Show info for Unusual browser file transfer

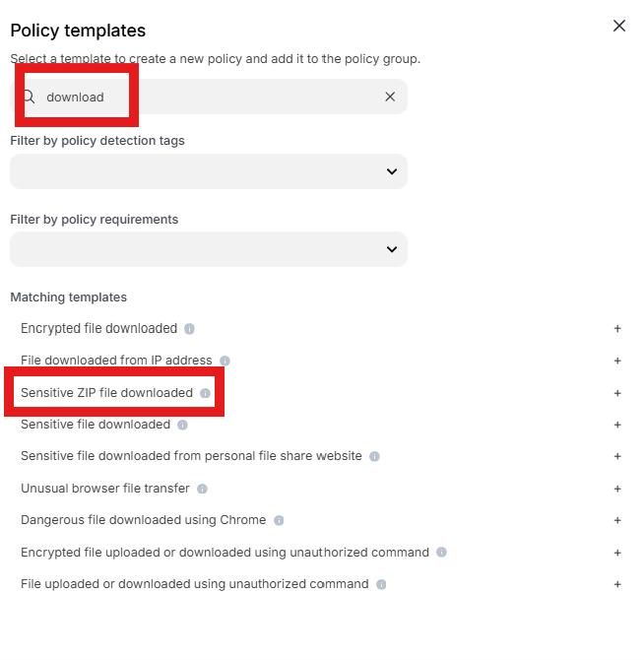coord(202,489)
